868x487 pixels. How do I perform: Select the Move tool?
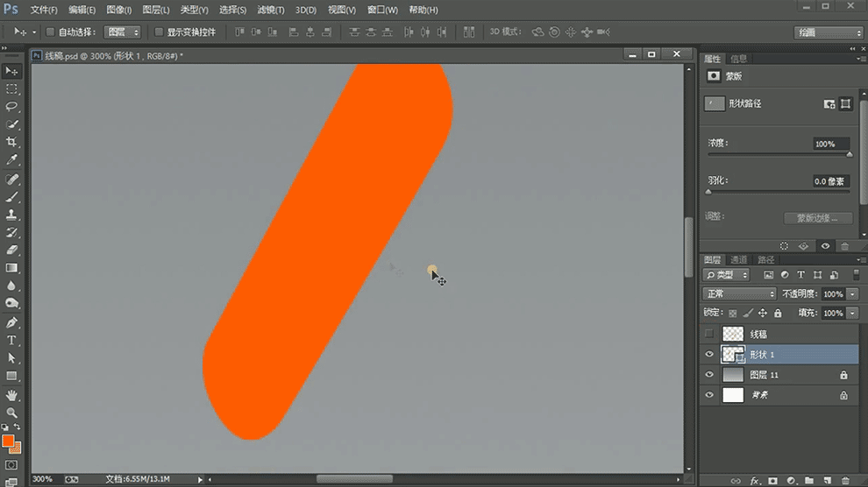coord(11,71)
